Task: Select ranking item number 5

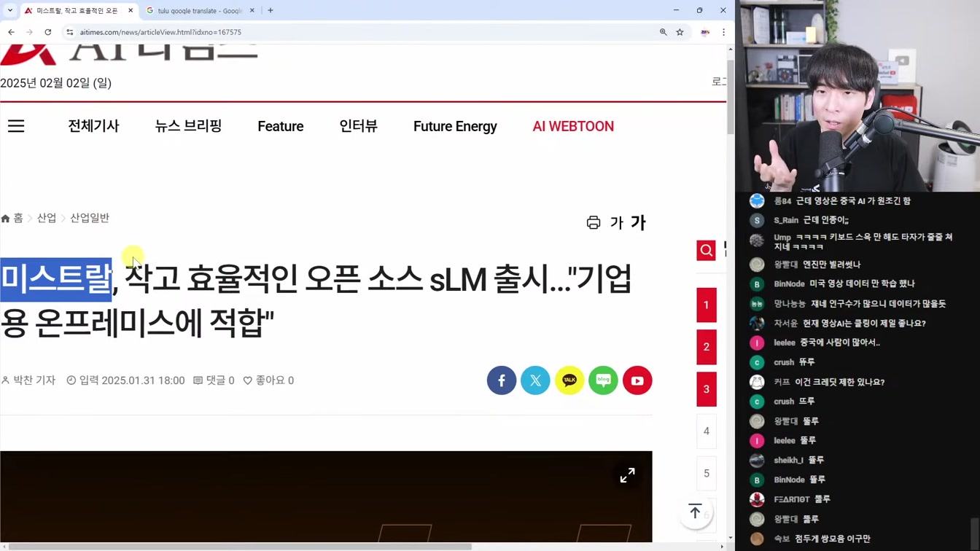Action: [707, 474]
